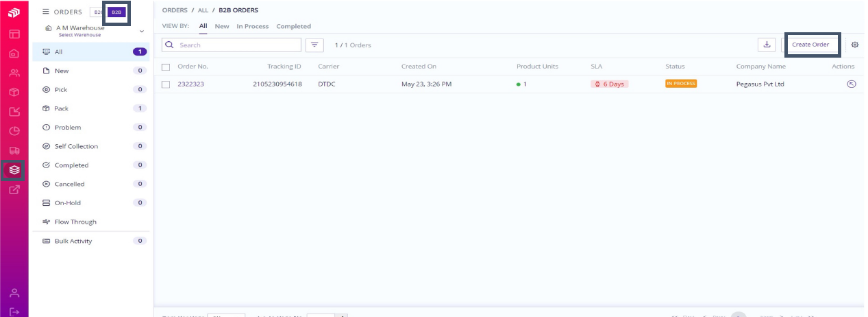Open the table settings gear icon
This screenshot has height=317, width=868.
click(855, 45)
